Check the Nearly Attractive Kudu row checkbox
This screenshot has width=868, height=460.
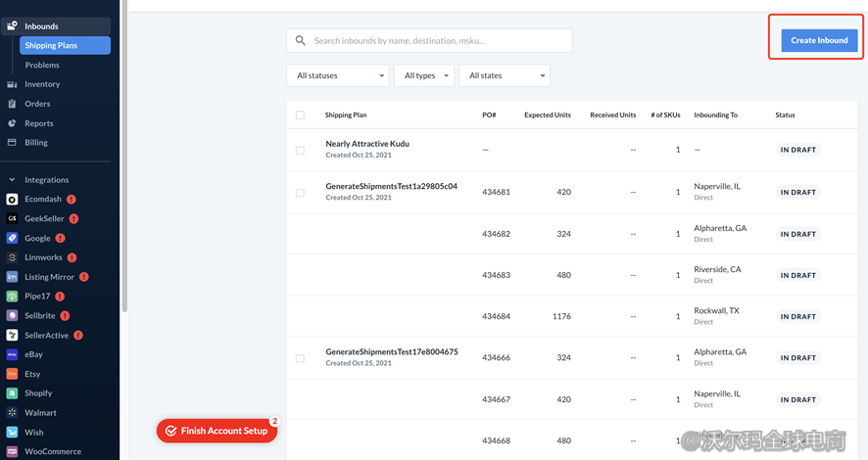[300, 151]
